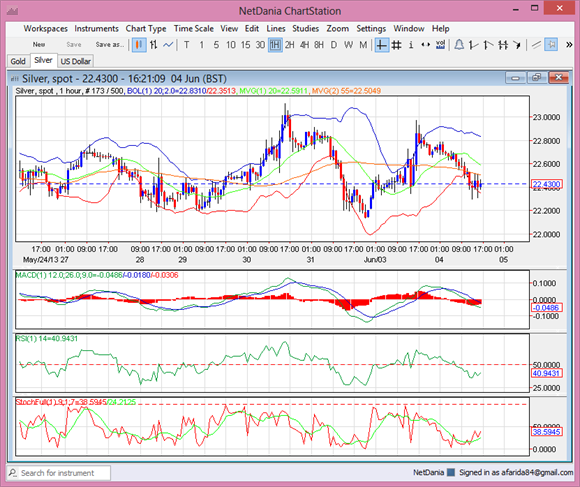580x487 pixels.
Task: Click the Save workspace button
Action: [74, 45]
